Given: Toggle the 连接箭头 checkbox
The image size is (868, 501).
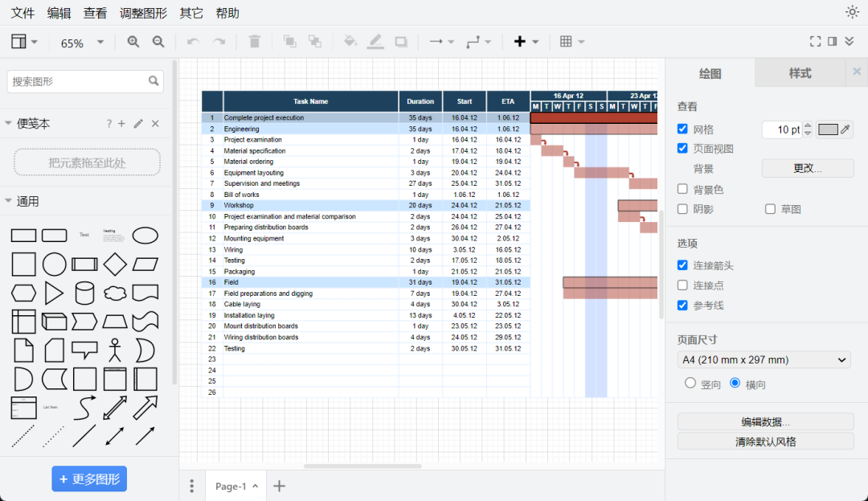Looking at the screenshot, I should (x=682, y=265).
